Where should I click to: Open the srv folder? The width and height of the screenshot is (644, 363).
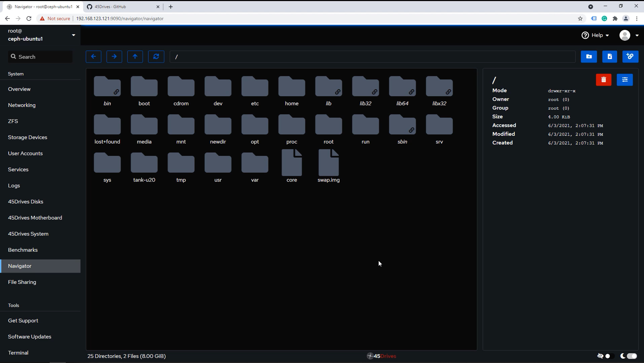point(439,129)
